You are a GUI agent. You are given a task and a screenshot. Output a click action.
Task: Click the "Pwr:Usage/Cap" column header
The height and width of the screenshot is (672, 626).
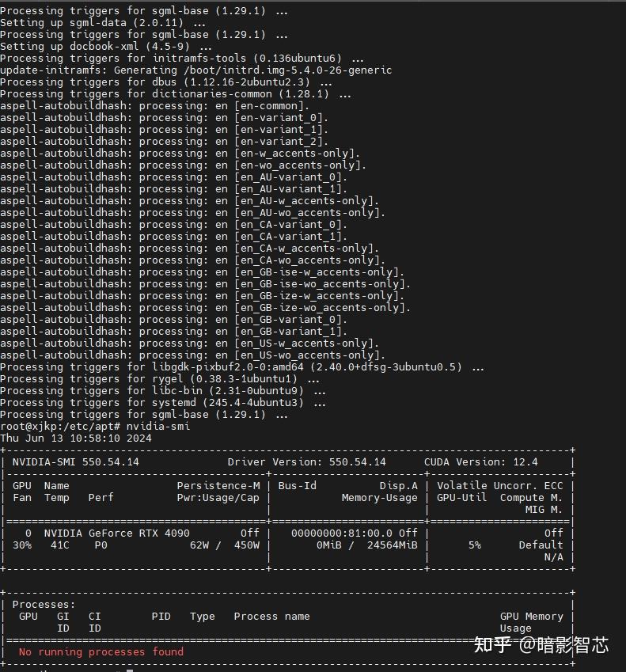(x=218, y=498)
